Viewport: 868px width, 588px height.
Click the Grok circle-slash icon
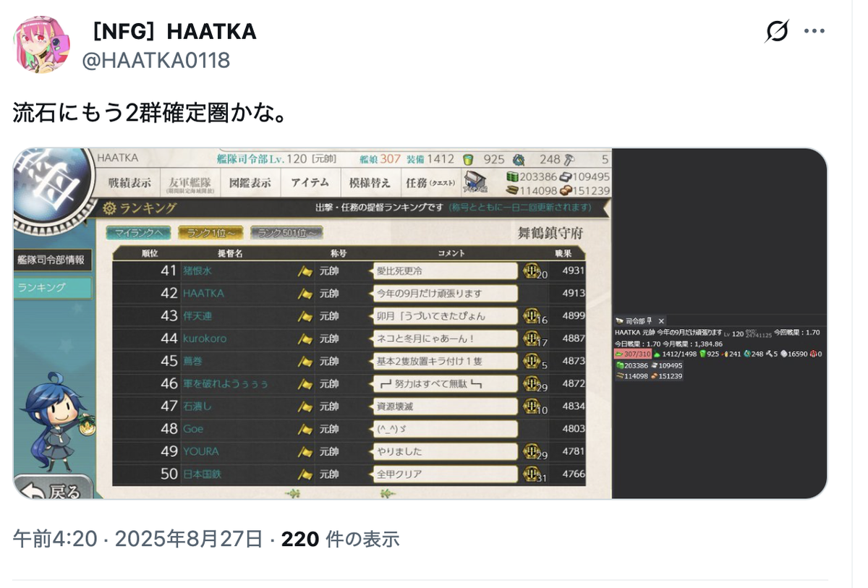coord(777,31)
